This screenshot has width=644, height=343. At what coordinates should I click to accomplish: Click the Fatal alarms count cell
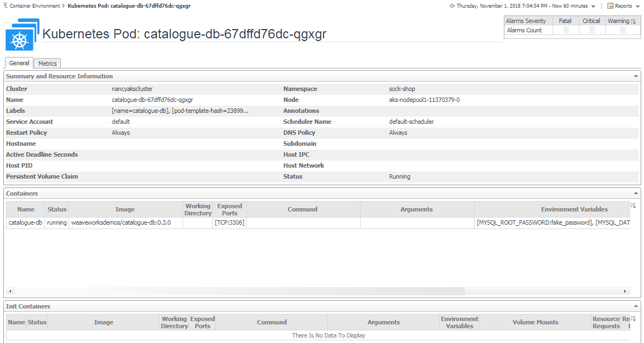click(x=566, y=30)
